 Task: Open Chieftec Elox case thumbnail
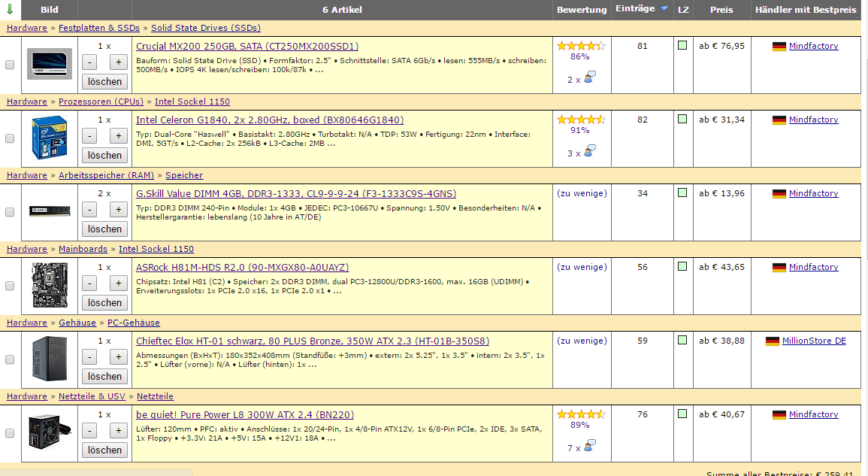[50, 359]
